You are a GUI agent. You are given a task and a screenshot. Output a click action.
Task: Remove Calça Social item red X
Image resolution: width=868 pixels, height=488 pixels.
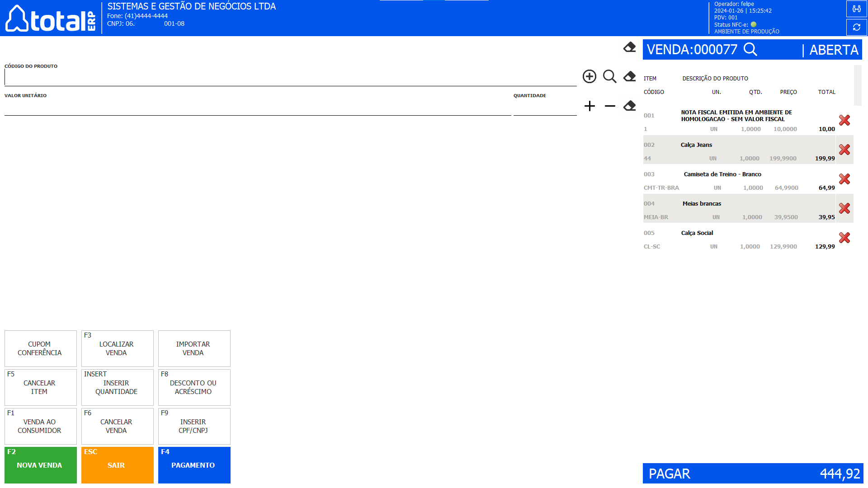844,238
